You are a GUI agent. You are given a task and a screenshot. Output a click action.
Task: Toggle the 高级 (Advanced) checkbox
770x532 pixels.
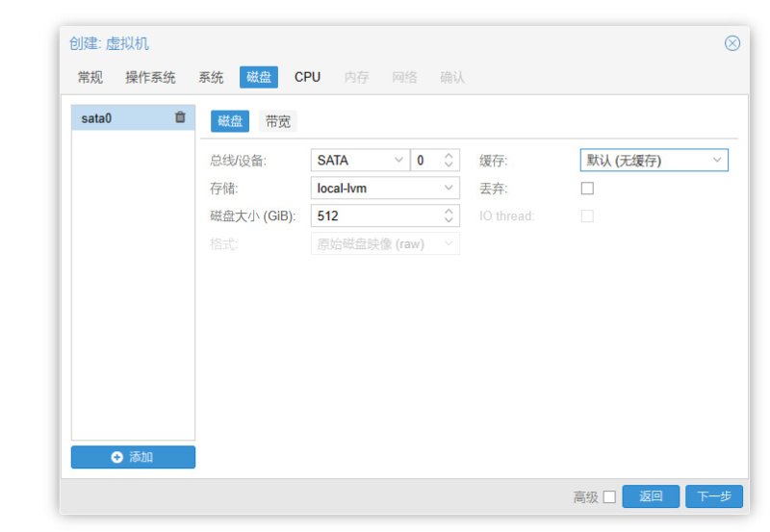(609, 496)
